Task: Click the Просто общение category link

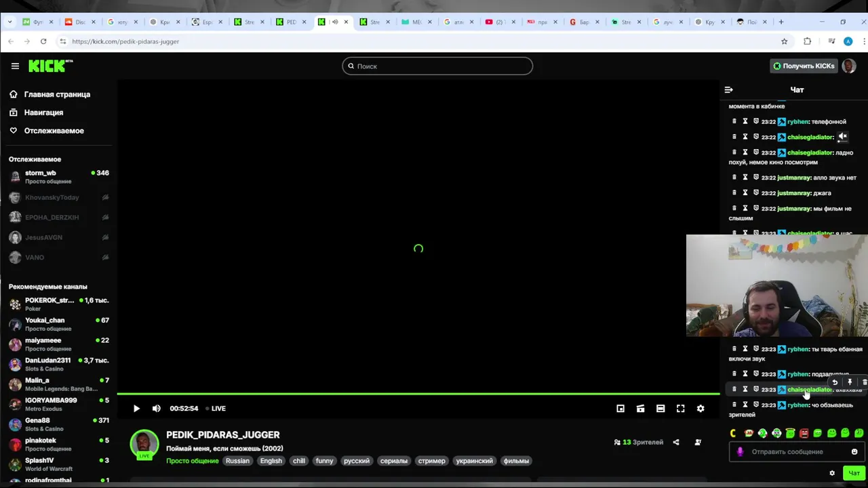Action: tap(193, 461)
